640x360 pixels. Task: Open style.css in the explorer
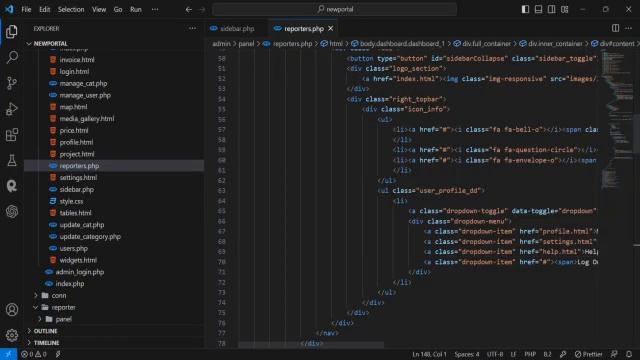pos(71,201)
